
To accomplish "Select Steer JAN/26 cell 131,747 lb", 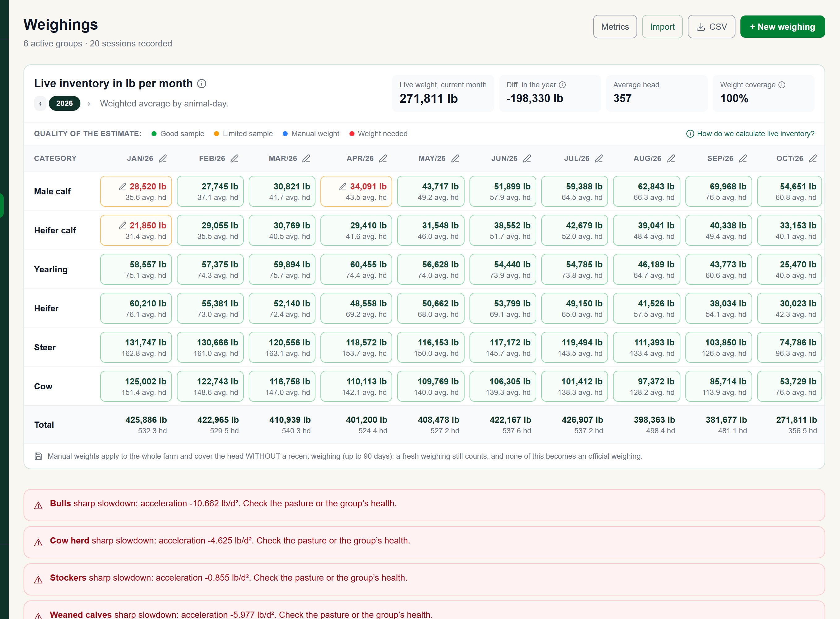I will tap(136, 347).
